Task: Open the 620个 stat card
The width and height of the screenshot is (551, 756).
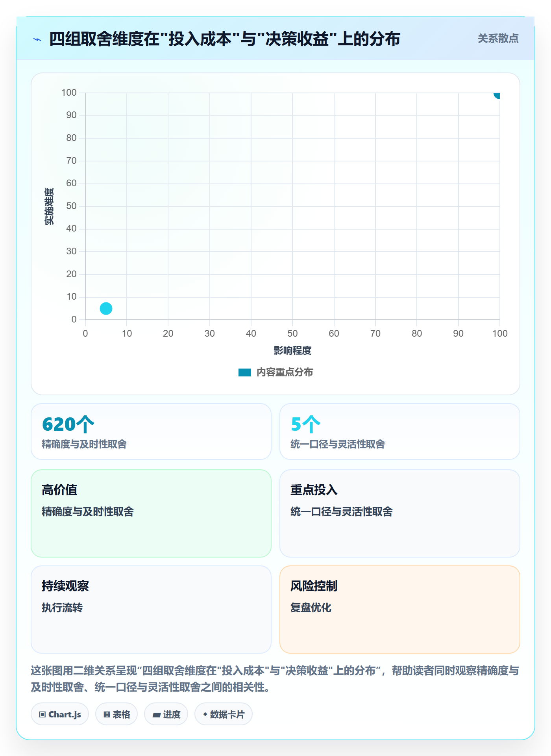Action: tap(151, 432)
